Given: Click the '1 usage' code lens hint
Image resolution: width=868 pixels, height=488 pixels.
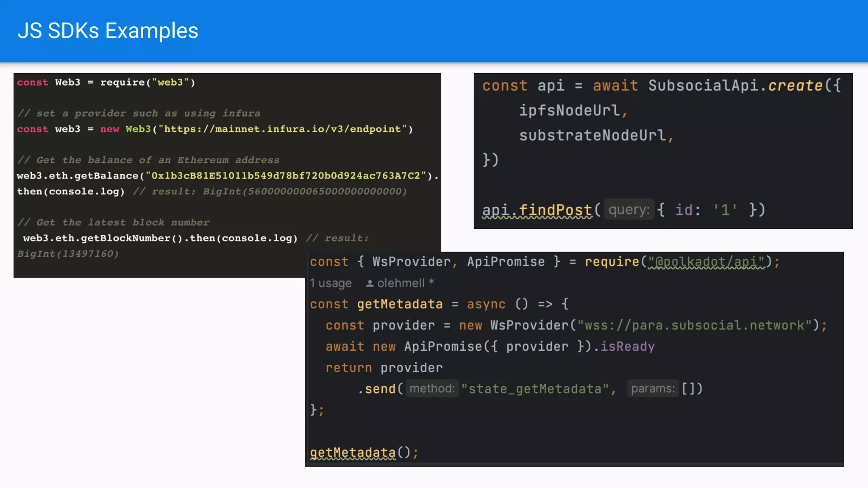Looking at the screenshot, I should tap(331, 283).
